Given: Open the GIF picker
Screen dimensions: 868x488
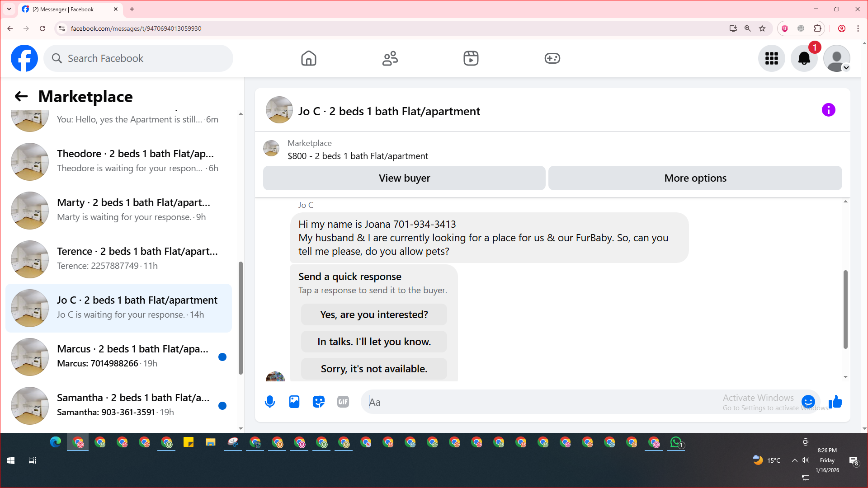Looking at the screenshot, I should coord(343,402).
